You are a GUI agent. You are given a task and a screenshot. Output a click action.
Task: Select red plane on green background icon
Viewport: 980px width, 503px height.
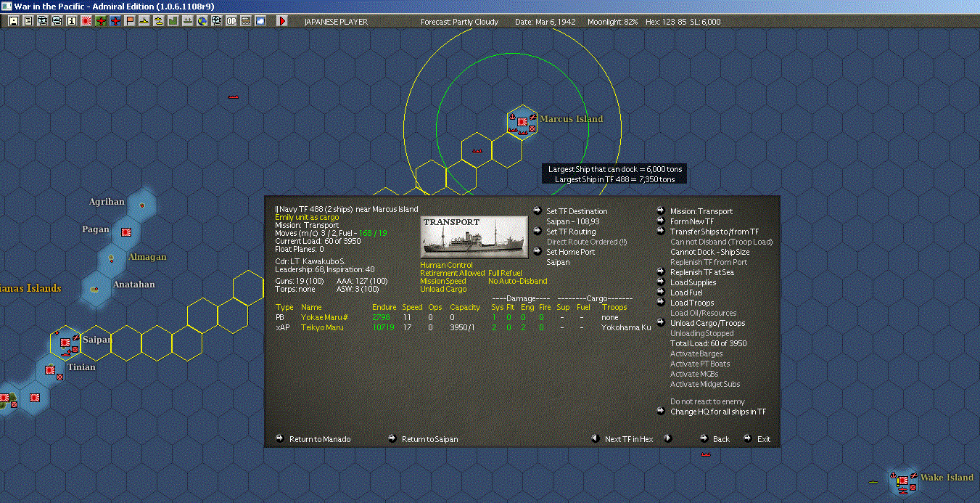pos(101,21)
